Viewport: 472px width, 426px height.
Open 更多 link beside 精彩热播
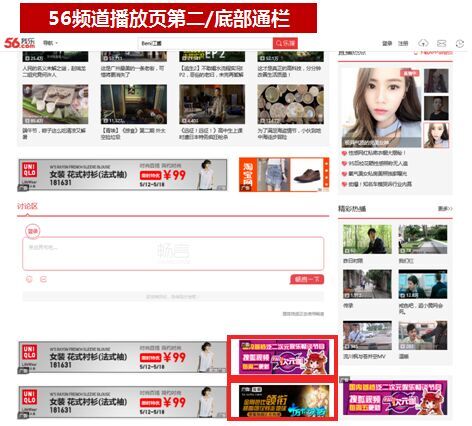click(x=445, y=209)
